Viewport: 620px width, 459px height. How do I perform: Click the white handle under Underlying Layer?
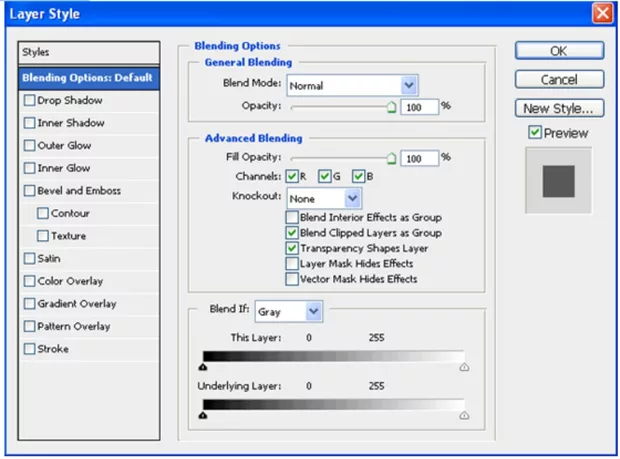point(464,415)
